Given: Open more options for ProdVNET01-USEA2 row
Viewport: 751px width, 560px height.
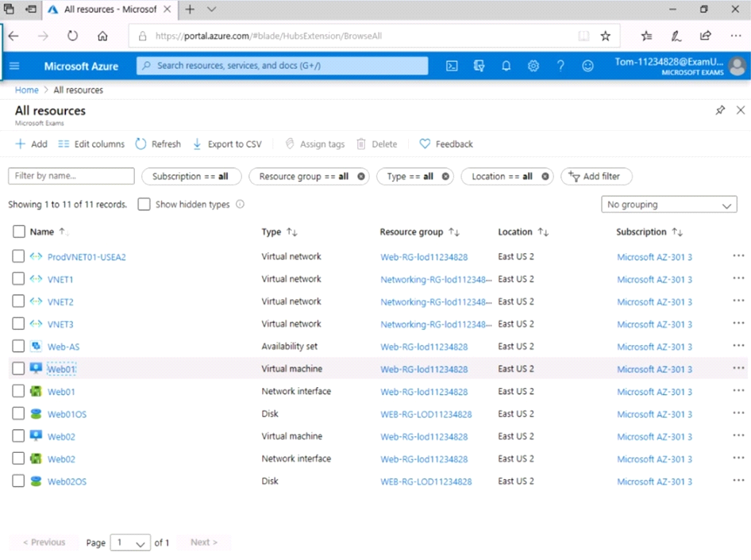Looking at the screenshot, I should click(738, 256).
